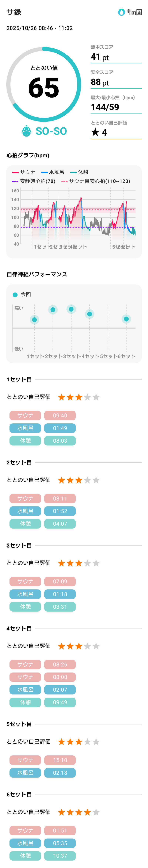Select the fifth star in 6セット目 rating
The height and width of the screenshot is (868, 148).
click(96, 812)
